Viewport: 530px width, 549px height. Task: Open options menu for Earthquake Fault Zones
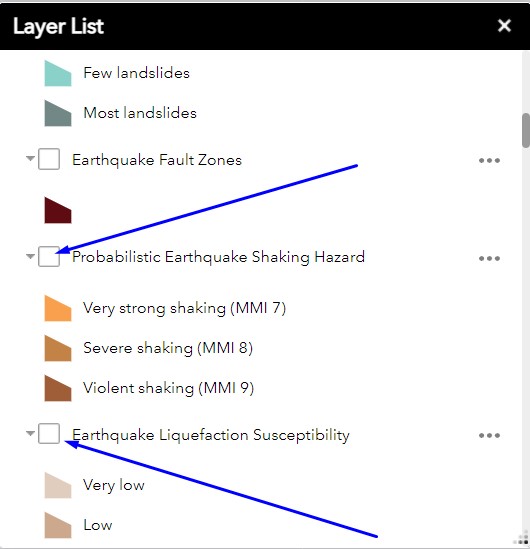pos(489,160)
